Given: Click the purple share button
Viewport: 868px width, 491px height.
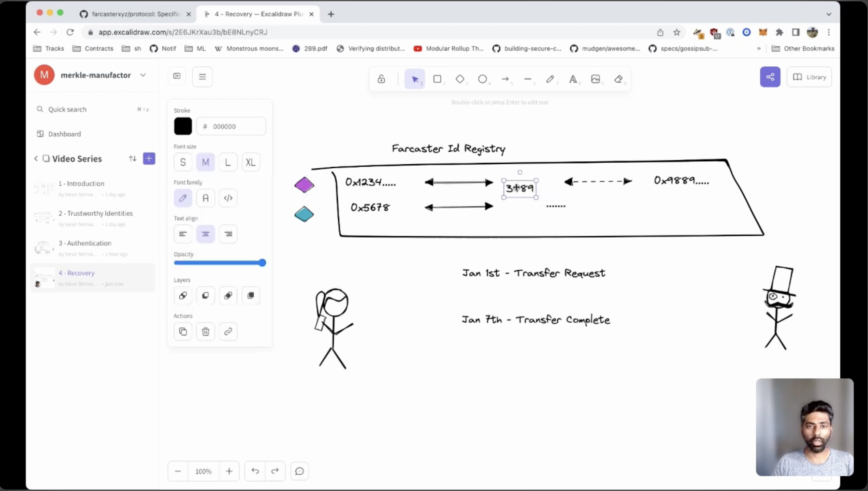Looking at the screenshot, I should 770,77.
